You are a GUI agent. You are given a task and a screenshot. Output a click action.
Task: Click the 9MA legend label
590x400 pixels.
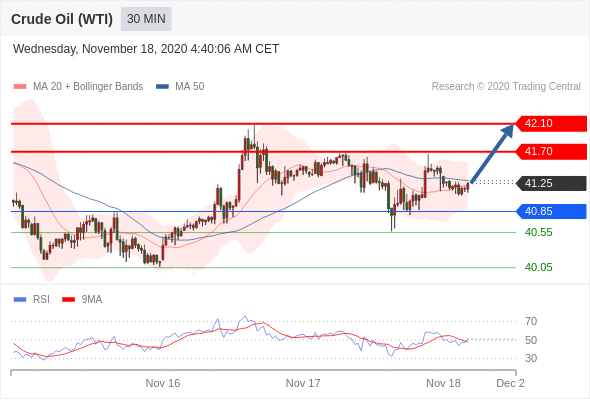pos(92,300)
